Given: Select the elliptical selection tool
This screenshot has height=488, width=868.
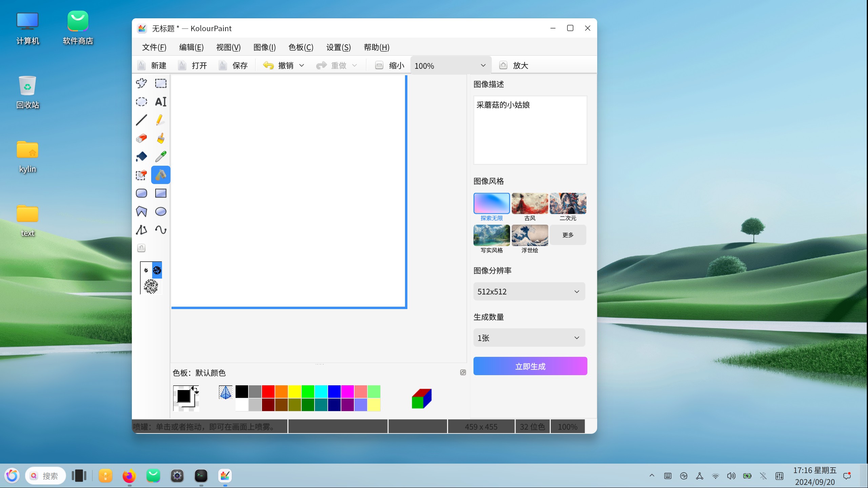Looking at the screenshot, I should [x=141, y=102].
